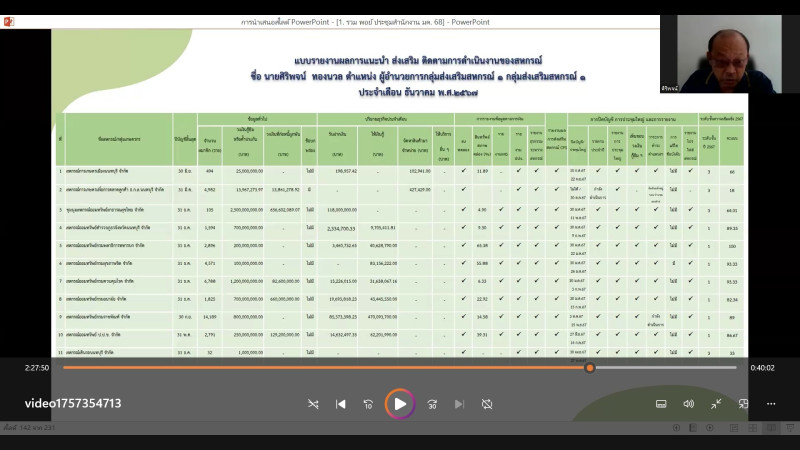The height and width of the screenshot is (450, 800).
Task: Skip forward 30 seconds
Action: coord(432,404)
